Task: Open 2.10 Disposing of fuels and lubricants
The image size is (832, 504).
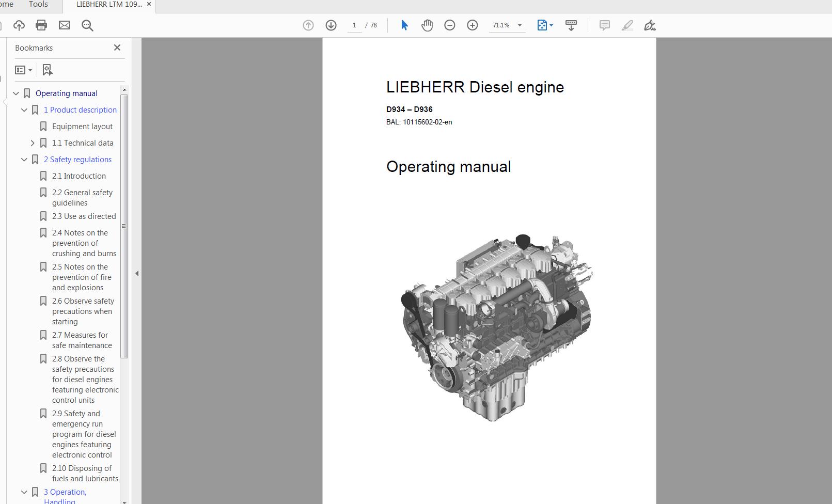Action: coord(85,474)
